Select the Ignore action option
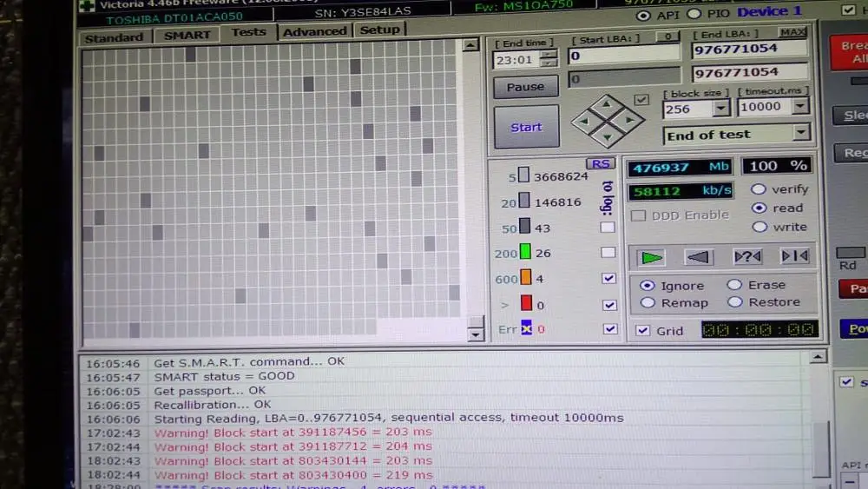The height and width of the screenshot is (489, 868). tap(647, 286)
